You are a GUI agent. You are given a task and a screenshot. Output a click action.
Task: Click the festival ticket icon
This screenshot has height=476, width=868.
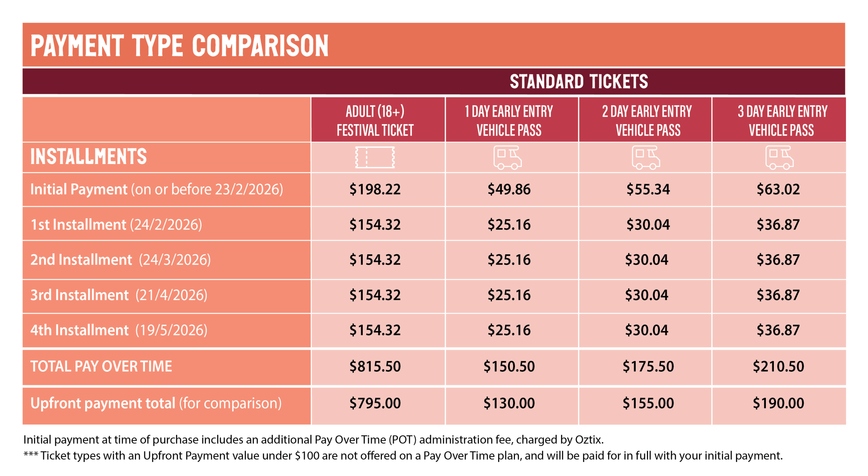[375, 158]
